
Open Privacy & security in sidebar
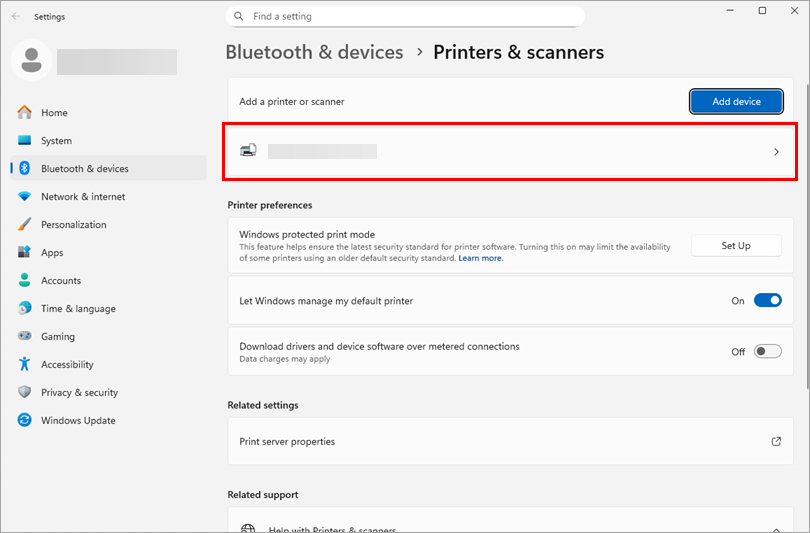pyautogui.click(x=79, y=393)
